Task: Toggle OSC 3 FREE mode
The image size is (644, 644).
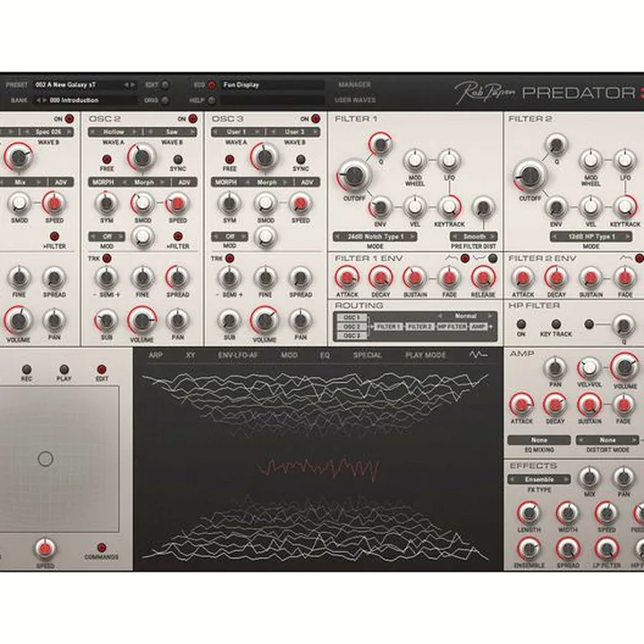Action: pyautogui.click(x=229, y=159)
